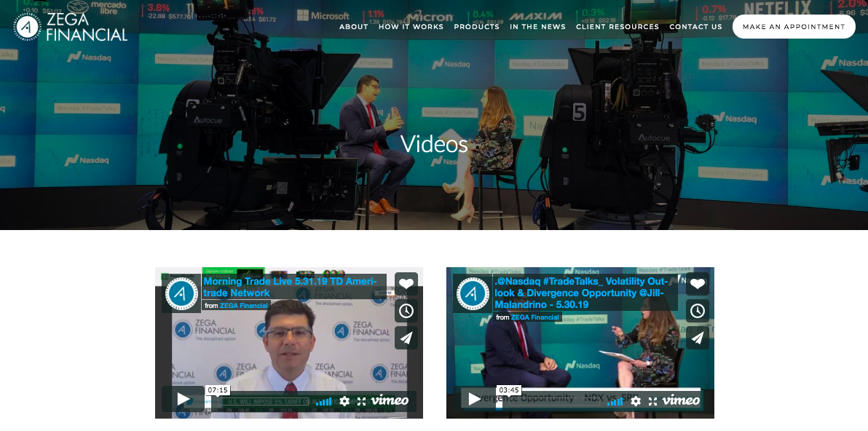Open the Products menu item
The height and width of the screenshot is (431, 868).
click(477, 27)
